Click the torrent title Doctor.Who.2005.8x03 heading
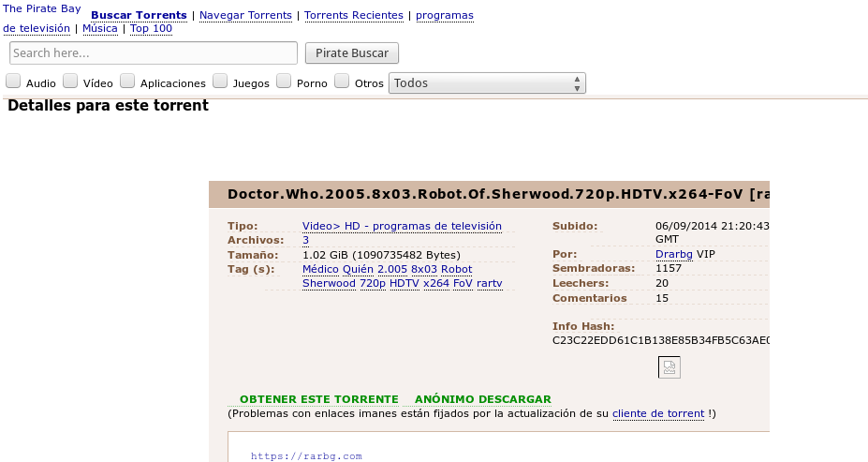The image size is (868, 462). point(498,194)
